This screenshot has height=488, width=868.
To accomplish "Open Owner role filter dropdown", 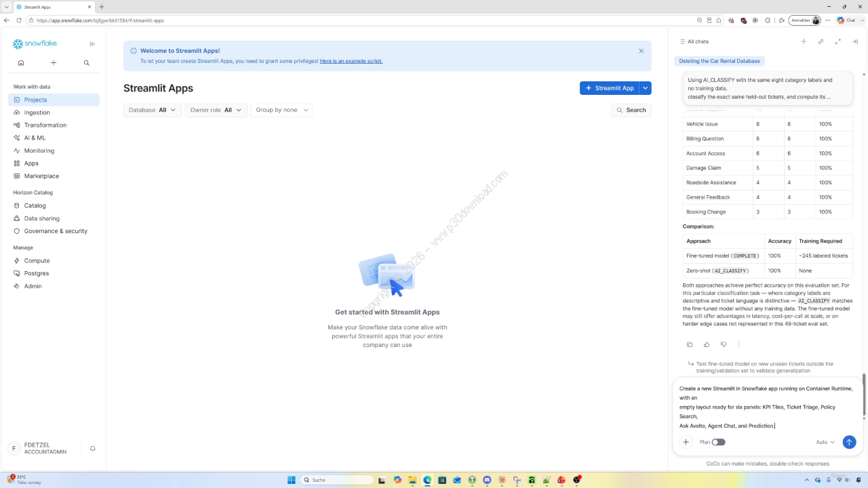I will [216, 110].
